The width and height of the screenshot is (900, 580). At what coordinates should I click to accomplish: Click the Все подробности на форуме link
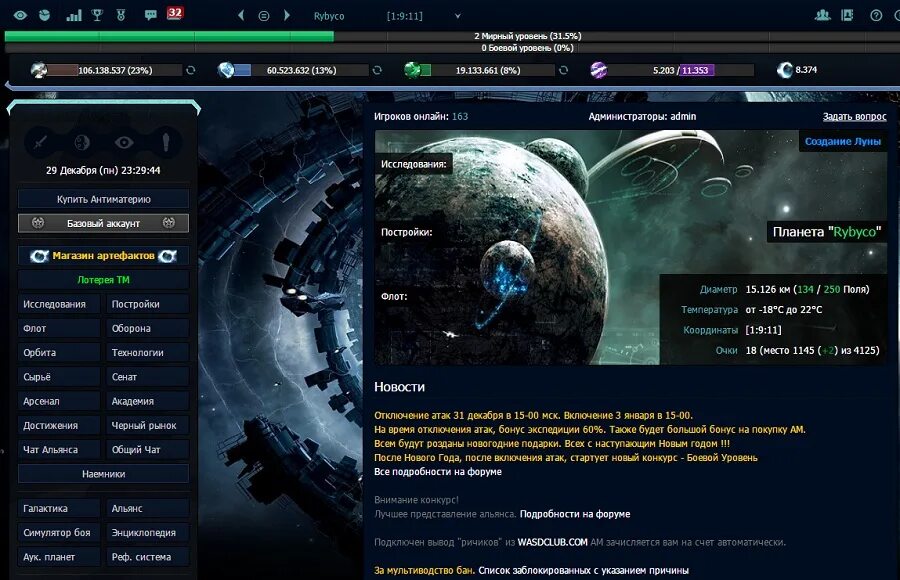[x=438, y=471]
